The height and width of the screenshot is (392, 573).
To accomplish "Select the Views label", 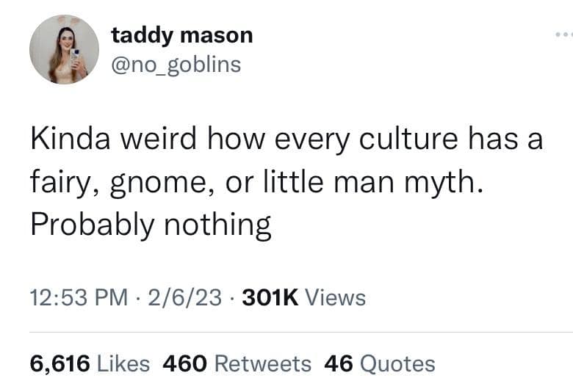I will 334,297.
